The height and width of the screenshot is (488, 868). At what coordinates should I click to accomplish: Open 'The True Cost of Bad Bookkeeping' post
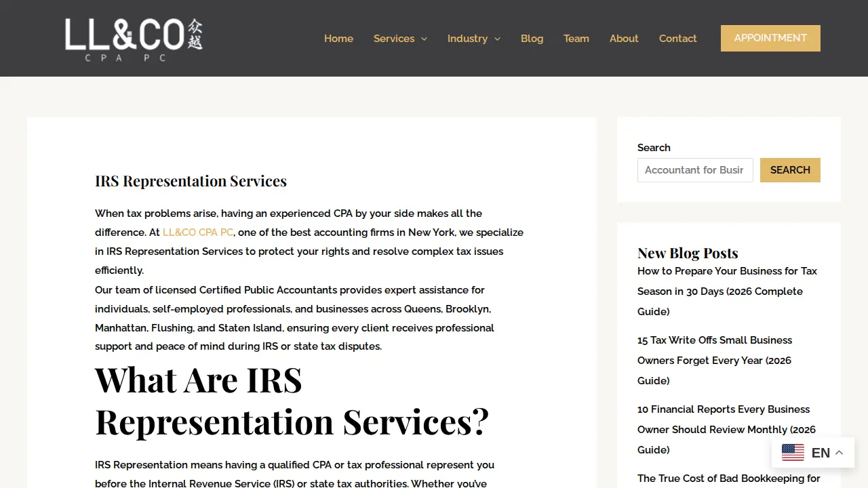[729, 479]
